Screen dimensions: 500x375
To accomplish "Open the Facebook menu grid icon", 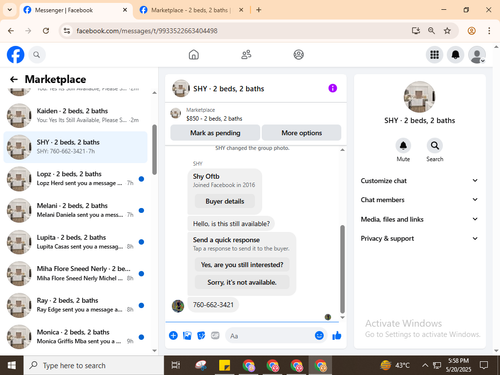I will [434, 55].
